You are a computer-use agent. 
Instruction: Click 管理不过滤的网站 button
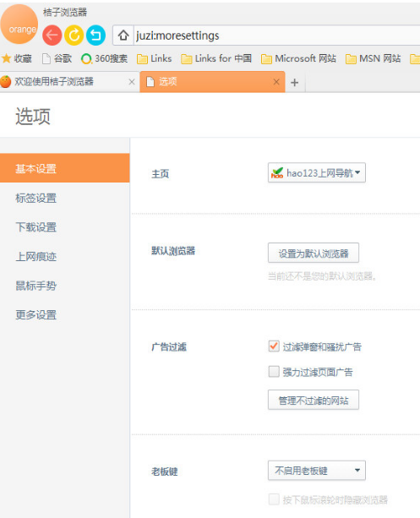pyautogui.click(x=314, y=400)
